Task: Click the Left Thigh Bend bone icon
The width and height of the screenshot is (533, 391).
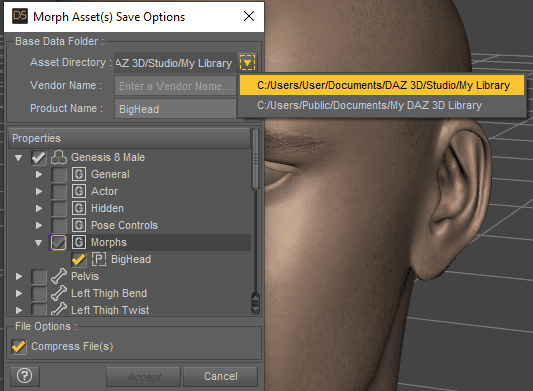Action: click(59, 293)
